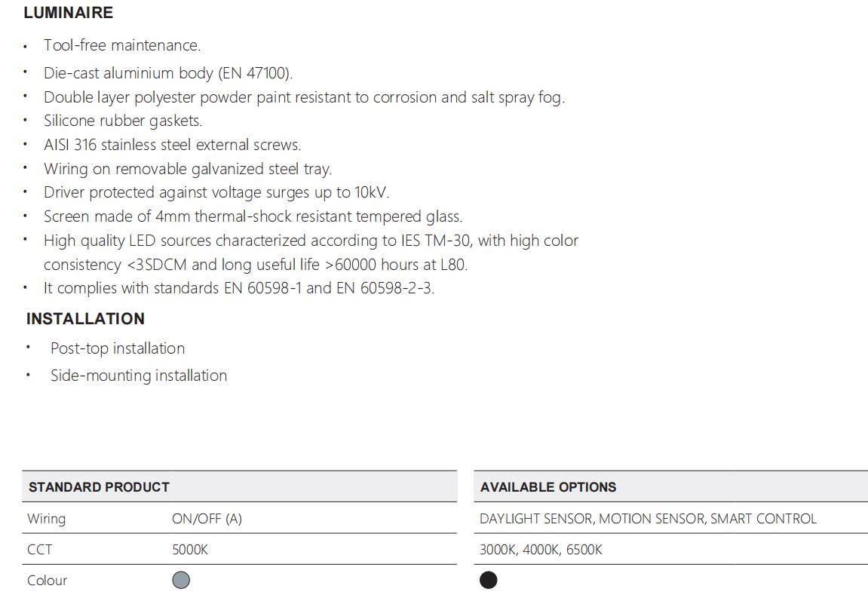Click the AISI 316 stainless steel line
Screen dimensions: 868x601
[172, 145]
